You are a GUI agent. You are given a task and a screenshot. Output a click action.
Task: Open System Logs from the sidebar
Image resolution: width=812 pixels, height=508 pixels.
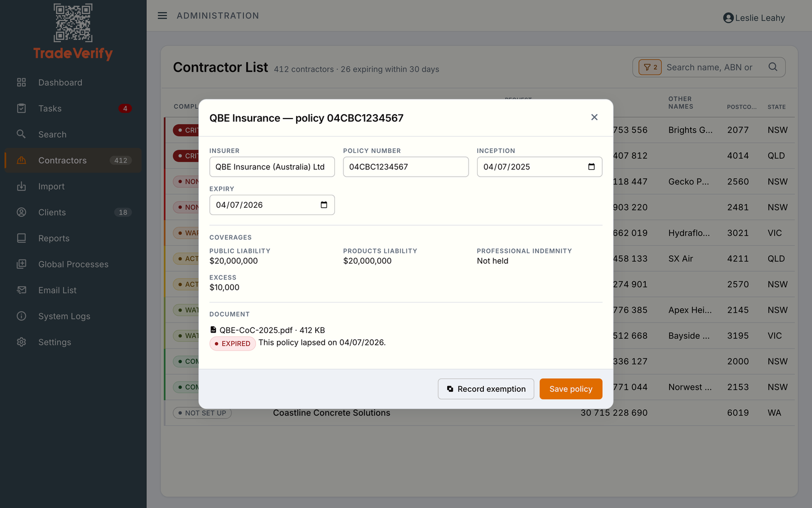73,316
